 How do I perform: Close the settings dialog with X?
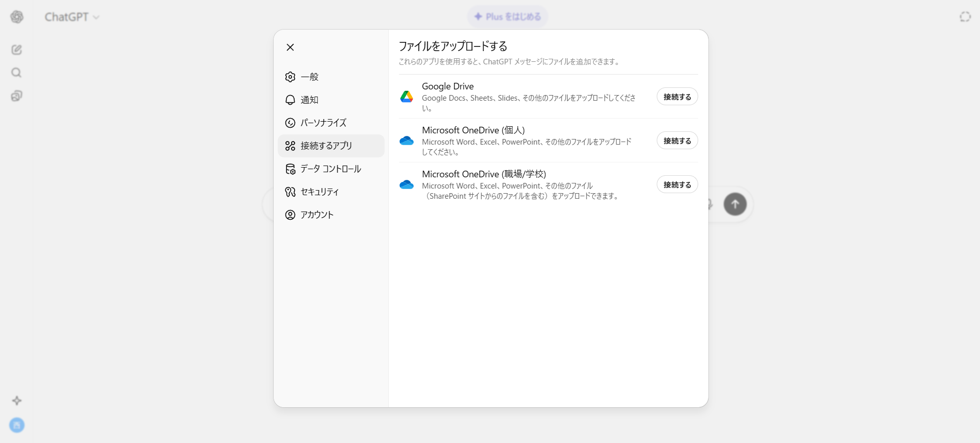290,48
